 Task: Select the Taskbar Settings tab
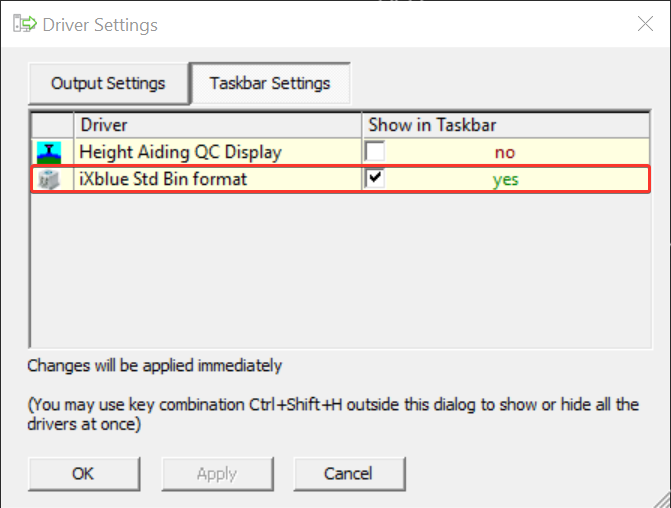pyautogui.click(x=270, y=83)
